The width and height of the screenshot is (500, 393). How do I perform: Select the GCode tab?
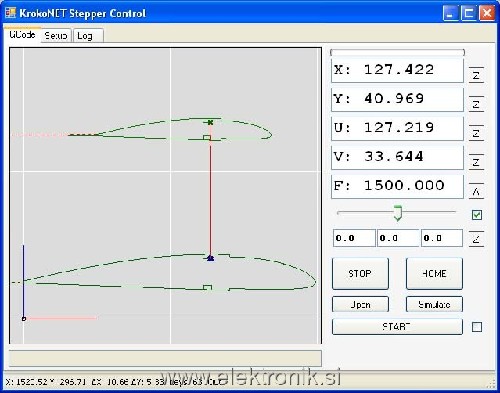(22, 34)
